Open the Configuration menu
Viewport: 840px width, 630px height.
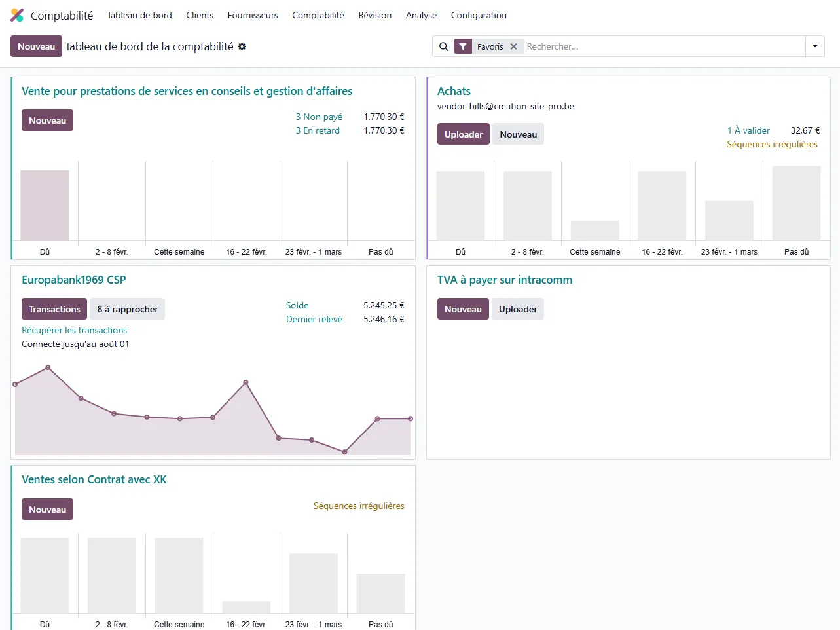479,15
